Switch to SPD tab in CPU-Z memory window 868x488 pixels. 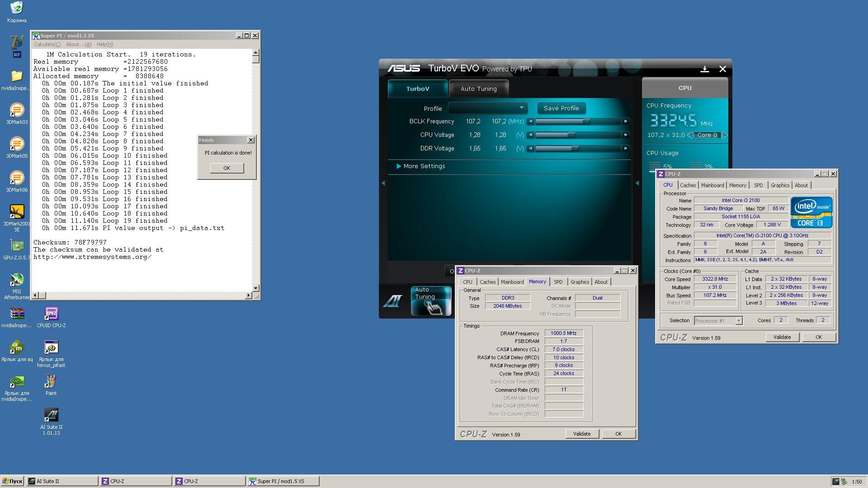coord(558,282)
